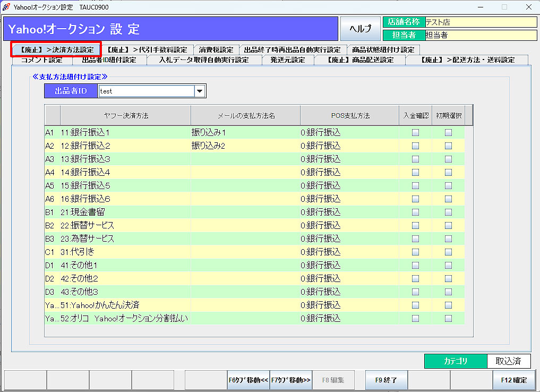Click the F9 終了 button
The image size is (540, 392).
pos(386,380)
